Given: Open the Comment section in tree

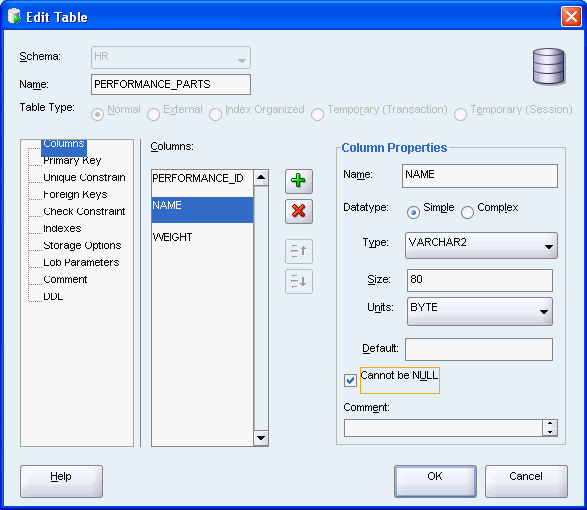Looking at the screenshot, I should 65,279.
